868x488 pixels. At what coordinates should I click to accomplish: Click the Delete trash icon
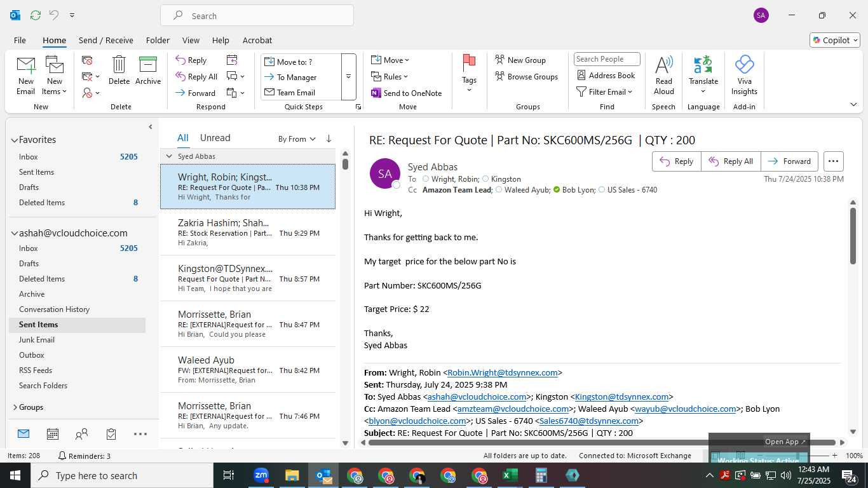tap(119, 70)
